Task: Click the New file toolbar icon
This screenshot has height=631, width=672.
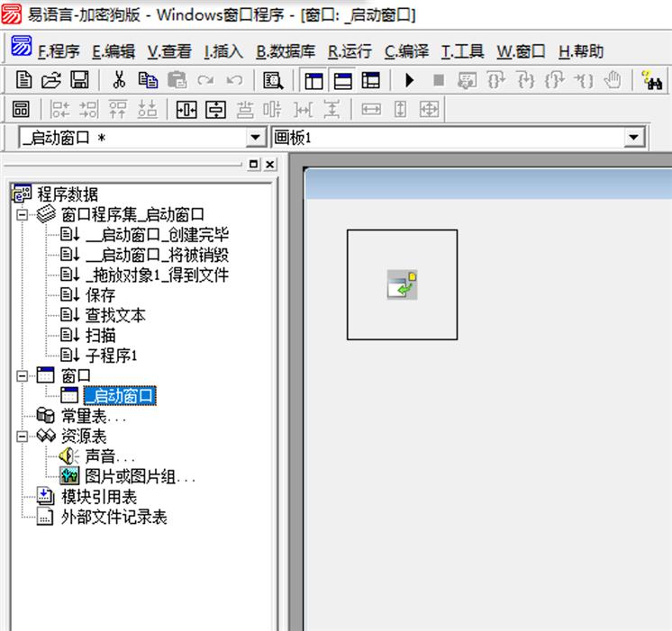Action: pos(23,80)
